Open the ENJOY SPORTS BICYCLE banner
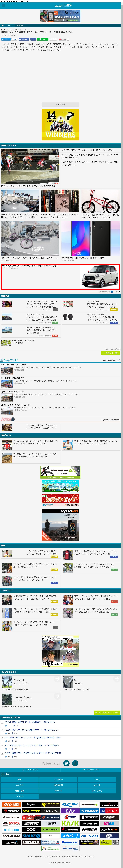Viewport: 123px width, 868px height. point(60,486)
